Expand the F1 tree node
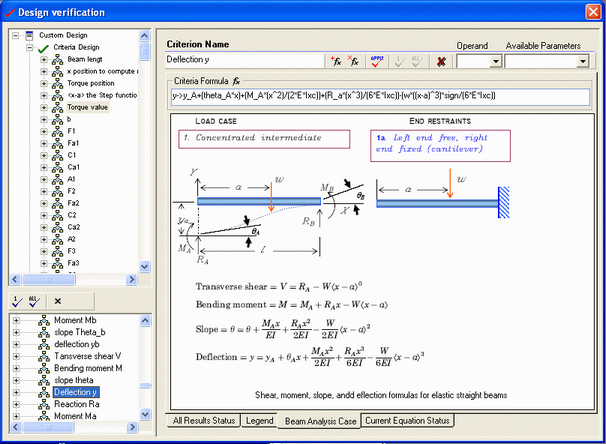Viewport: 606px width, 444px height. pyautogui.click(x=44, y=131)
